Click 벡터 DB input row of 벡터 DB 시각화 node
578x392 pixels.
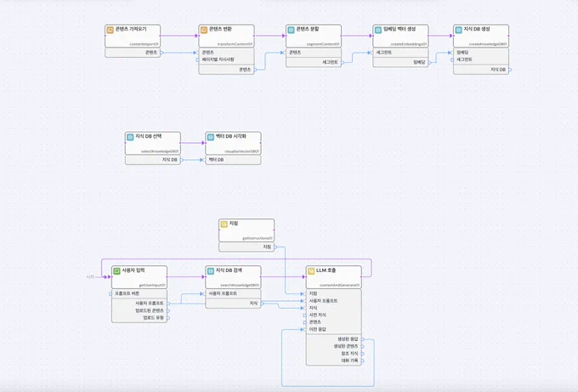(x=233, y=160)
